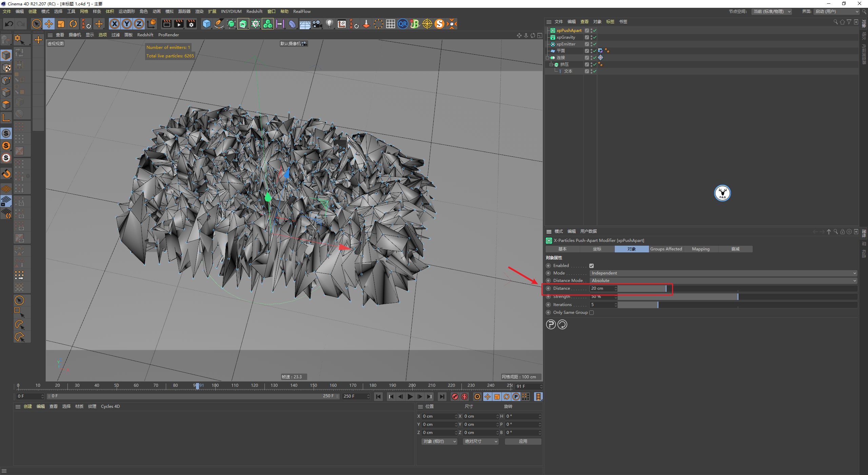The image size is (868, 475).
Task: Uncheck the Enabled checkbox
Action: pyautogui.click(x=591, y=266)
